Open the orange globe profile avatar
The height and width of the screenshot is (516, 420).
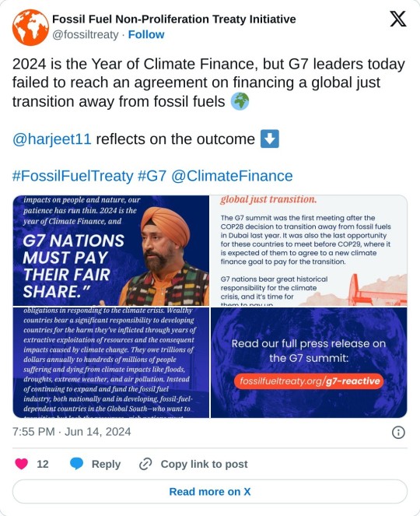[30, 27]
